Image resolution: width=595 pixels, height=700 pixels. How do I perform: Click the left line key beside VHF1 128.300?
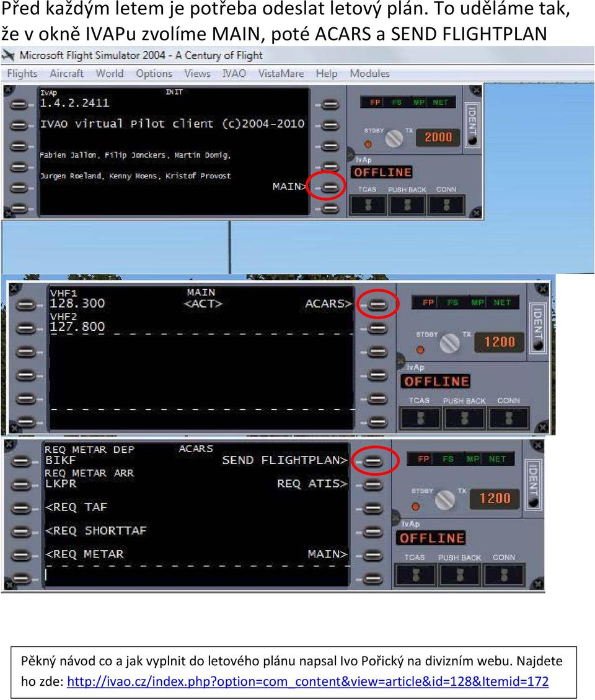(x=26, y=305)
